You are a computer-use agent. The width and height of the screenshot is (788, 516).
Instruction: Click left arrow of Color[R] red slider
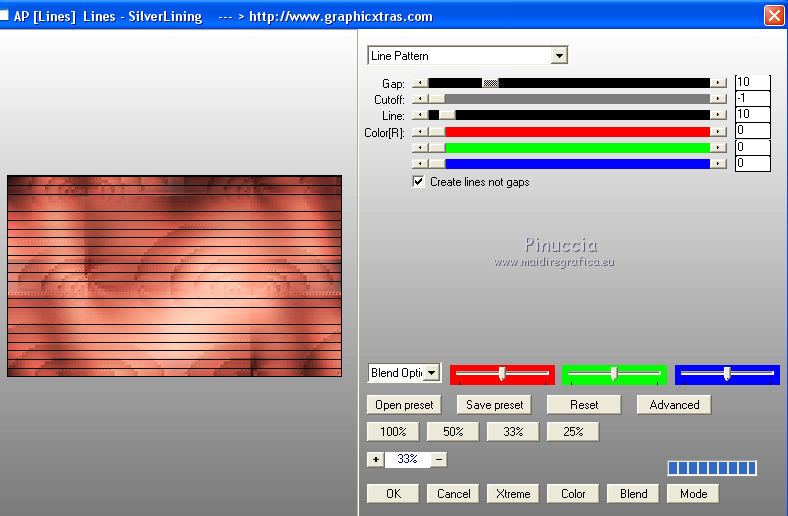(420, 132)
